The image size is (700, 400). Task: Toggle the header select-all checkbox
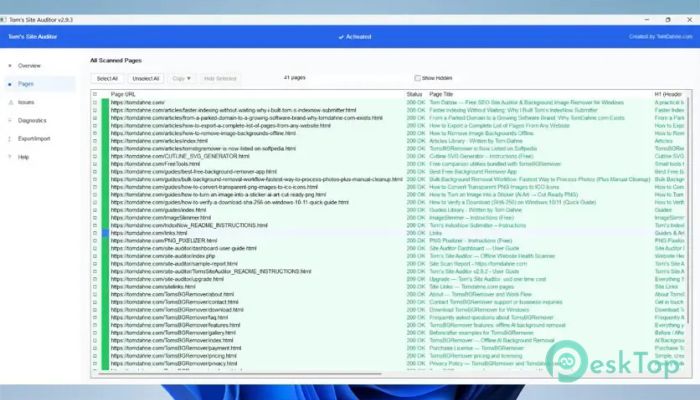(x=95, y=94)
